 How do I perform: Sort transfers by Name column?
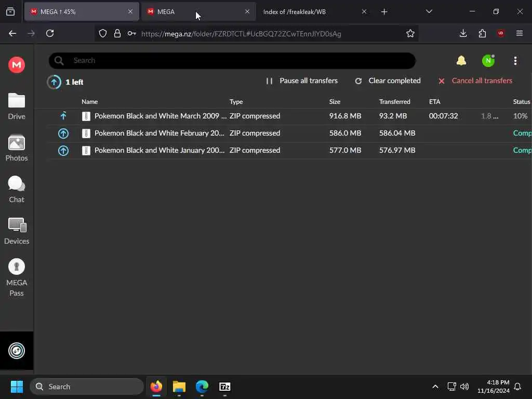(89, 102)
